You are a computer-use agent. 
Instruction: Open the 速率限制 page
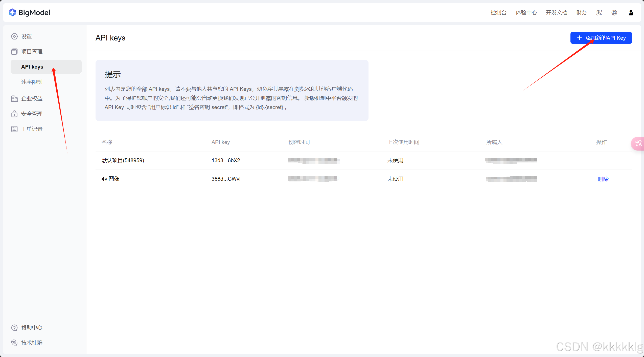[32, 82]
